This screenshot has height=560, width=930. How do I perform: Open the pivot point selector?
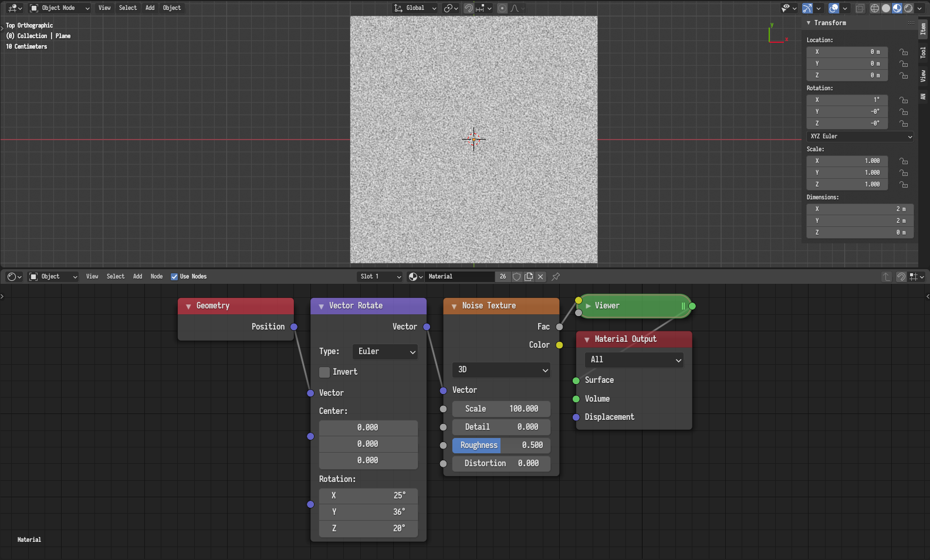pos(451,8)
